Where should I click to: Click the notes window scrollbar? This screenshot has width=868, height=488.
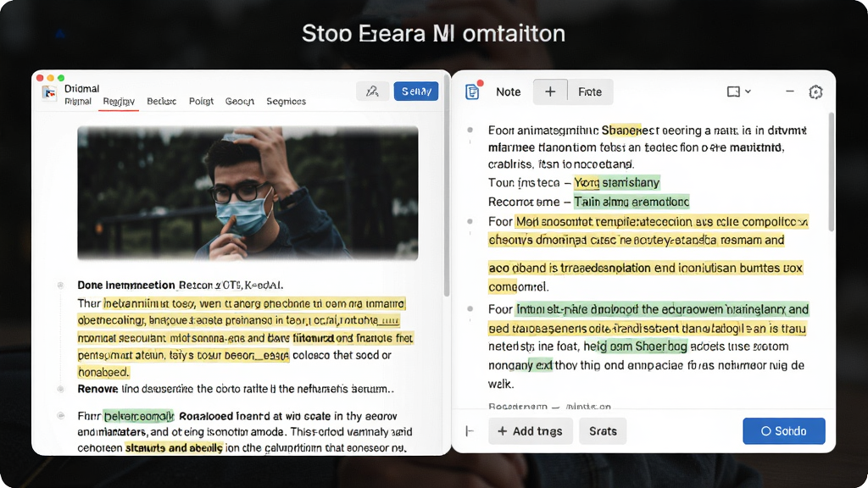[x=831, y=171]
